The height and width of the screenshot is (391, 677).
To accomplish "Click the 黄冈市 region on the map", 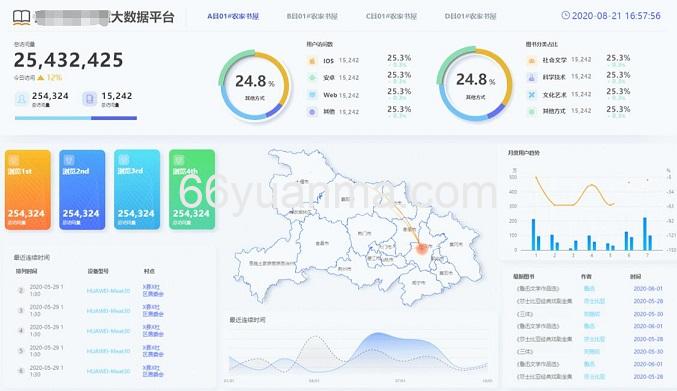I will (456, 244).
